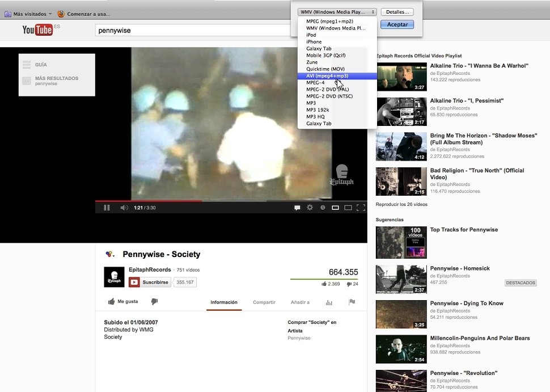The image size is (550, 392).
Task: Switch to small player size
Action: (x=335, y=208)
